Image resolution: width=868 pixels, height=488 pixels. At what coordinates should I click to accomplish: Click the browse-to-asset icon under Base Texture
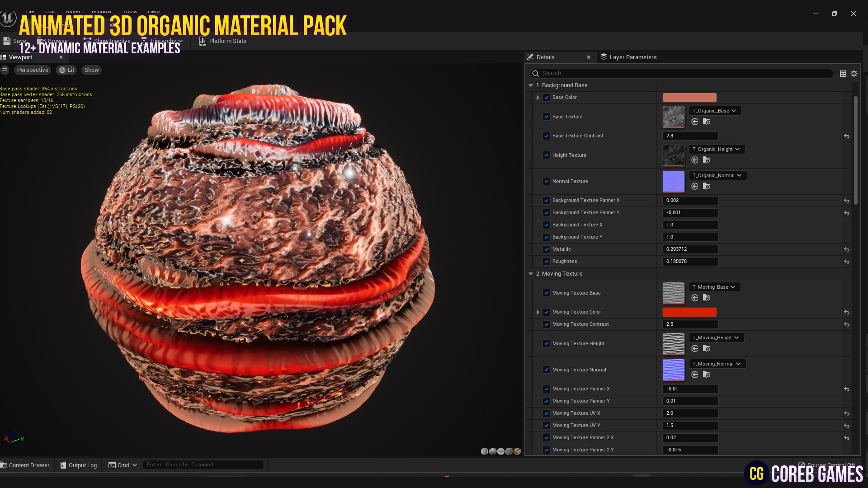tap(706, 122)
